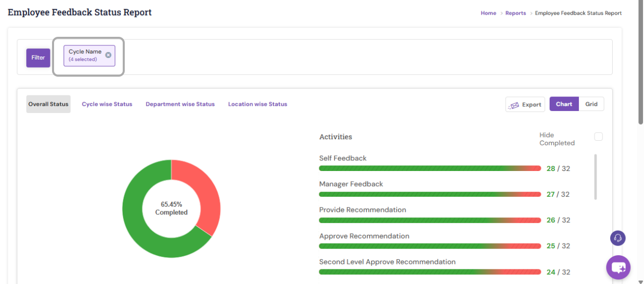This screenshot has height=284, width=644.
Task: Click the Export envelope icon
Action: click(515, 105)
